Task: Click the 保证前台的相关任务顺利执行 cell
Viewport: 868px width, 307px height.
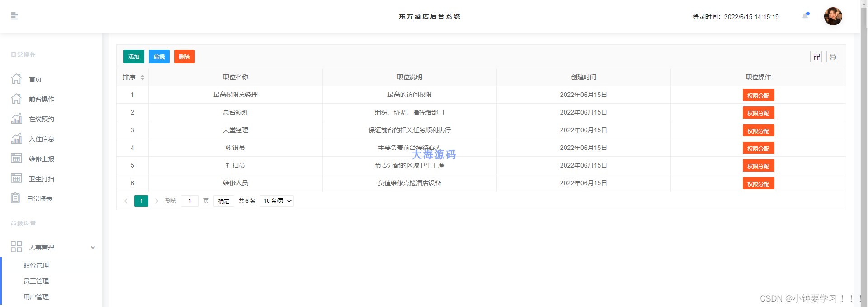Action: pos(410,130)
